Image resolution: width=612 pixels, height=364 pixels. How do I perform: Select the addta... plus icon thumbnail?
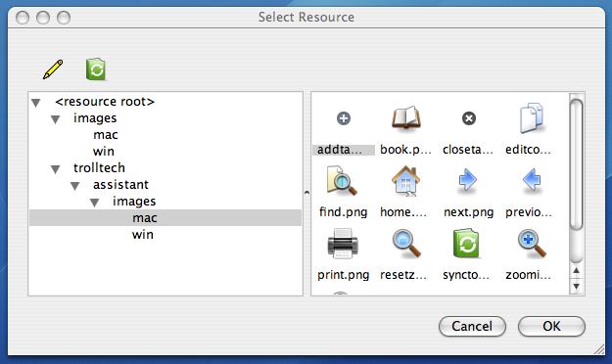(344, 118)
